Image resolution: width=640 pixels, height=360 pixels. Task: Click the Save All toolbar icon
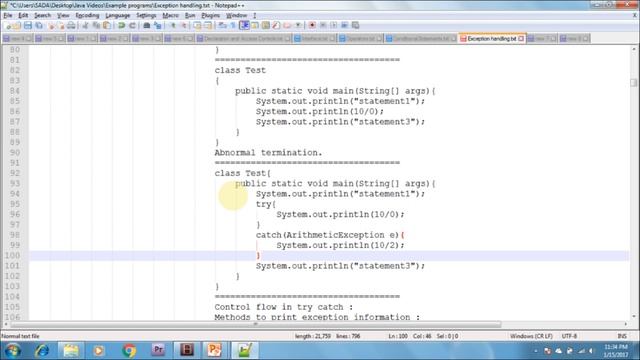[x=39, y=26]
